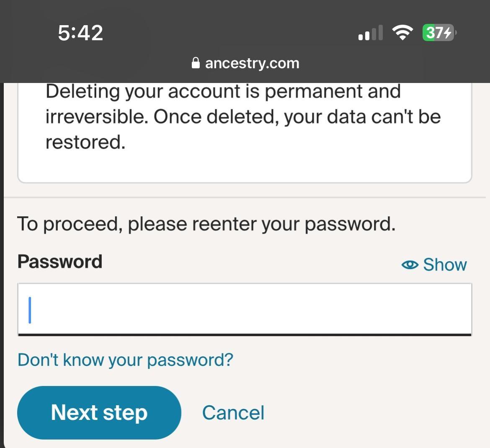The width and height of the screenshot is (490, 448).
Task: Click the horizontal divider below warning card
Action: (x=245, y=197)
